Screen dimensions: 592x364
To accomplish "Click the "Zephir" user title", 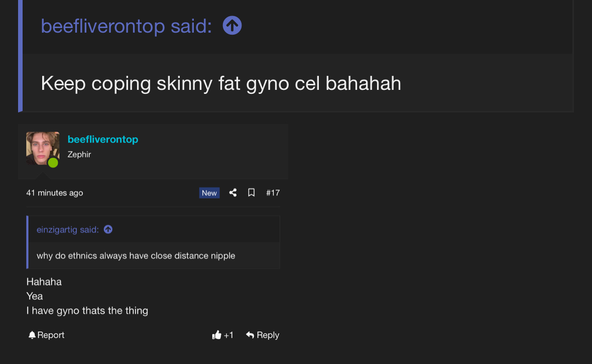I will tap(79, 155).
